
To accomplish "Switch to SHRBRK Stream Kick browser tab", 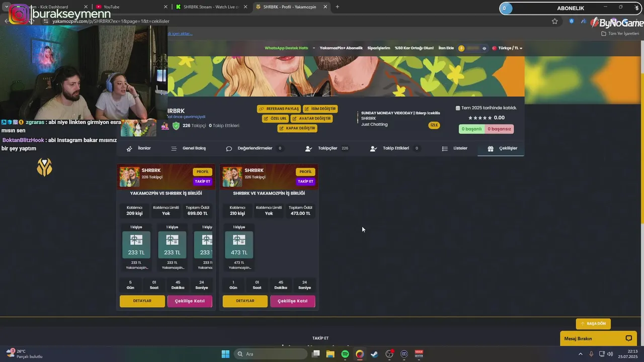I will point(211,7).
